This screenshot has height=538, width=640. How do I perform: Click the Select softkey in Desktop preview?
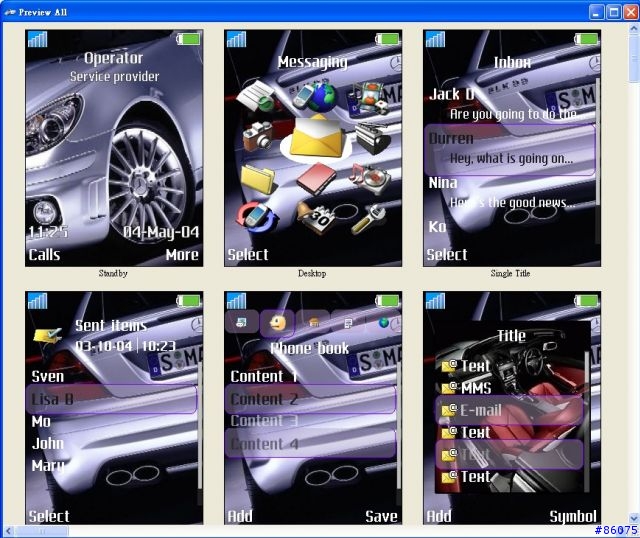pos(248,255)
